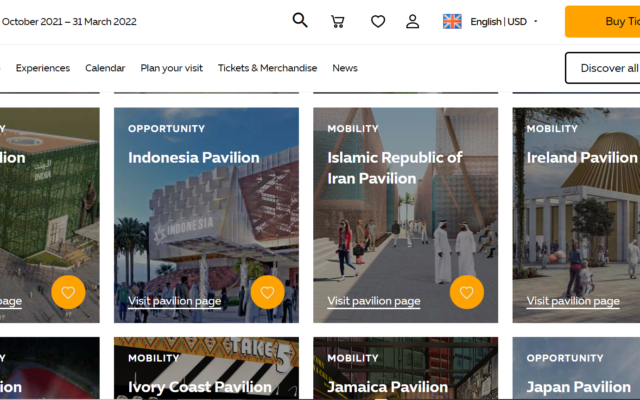Screen dimensions: 640x400
Task: Favourite the Islamic Republic of Iran Pavilion
Action: [x=467, y=292]
